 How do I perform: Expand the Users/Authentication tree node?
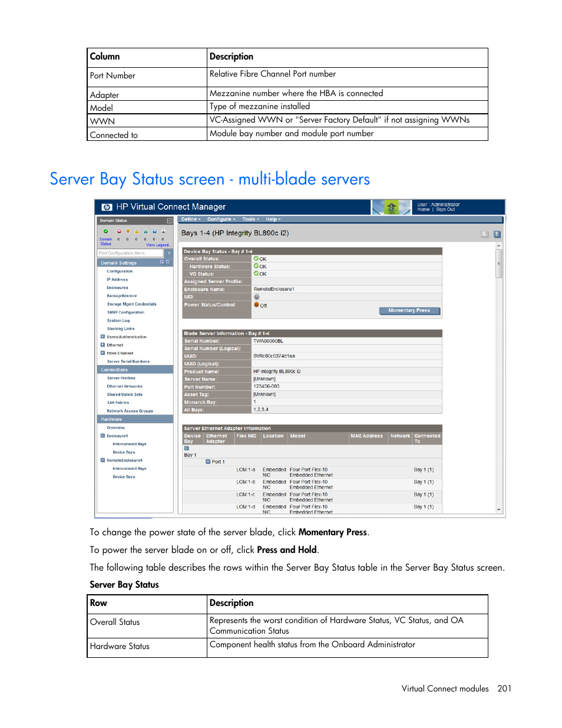coord(103,337)
